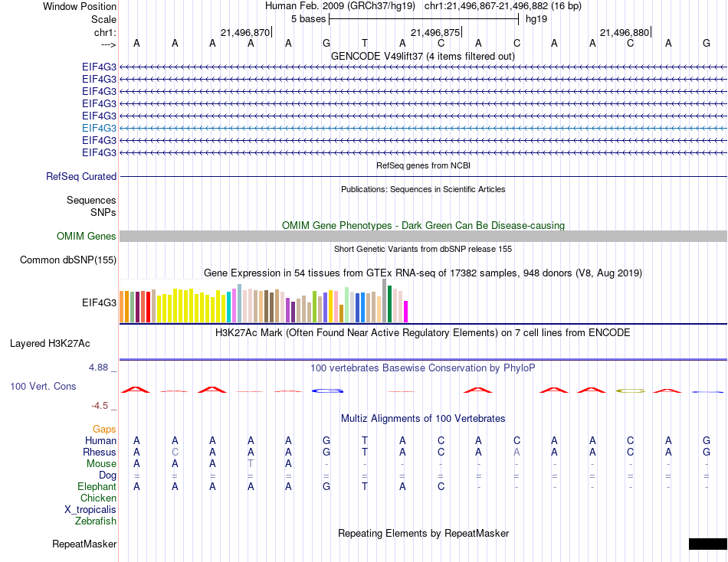Click the gray OMIM Genes bar
728x562 pixels.
[423, 237]
